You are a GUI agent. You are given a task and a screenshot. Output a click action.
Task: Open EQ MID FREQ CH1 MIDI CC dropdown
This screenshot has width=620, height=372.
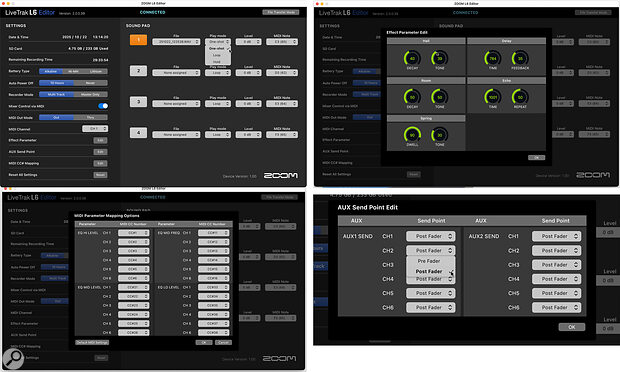[213, 233]
